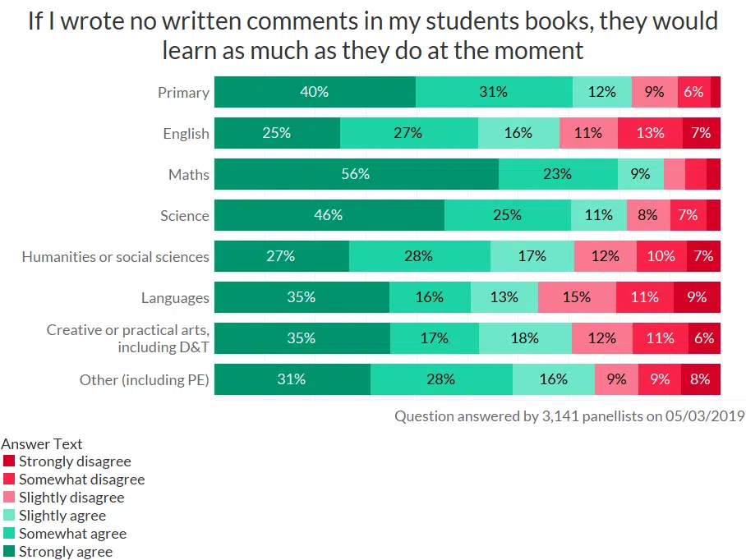Click the Humanities or social sciences axis label
The image size is (746, 560).
pyautogui.click(x=116, y=257)
